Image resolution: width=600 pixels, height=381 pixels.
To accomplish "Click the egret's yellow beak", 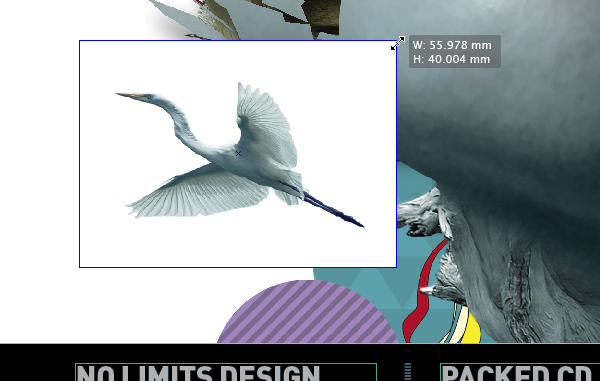I will pyautogui.click(x=131, y=95).
